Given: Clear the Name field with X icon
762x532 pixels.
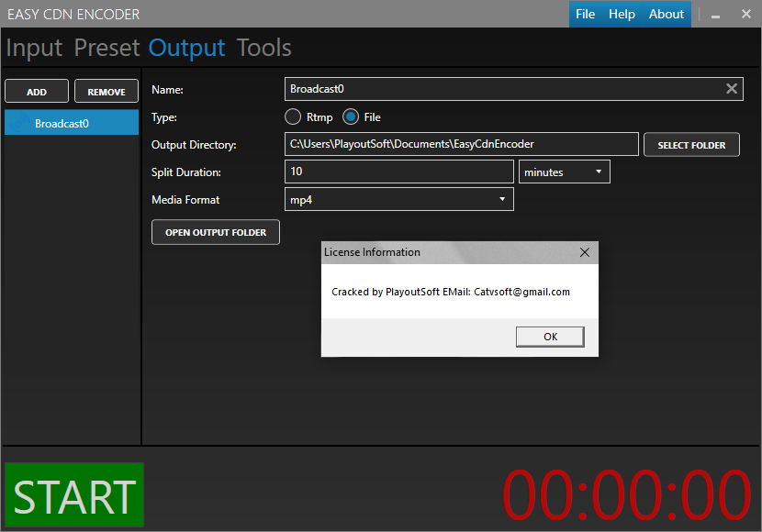Looking at the screenshot, I should pos(732,89).
